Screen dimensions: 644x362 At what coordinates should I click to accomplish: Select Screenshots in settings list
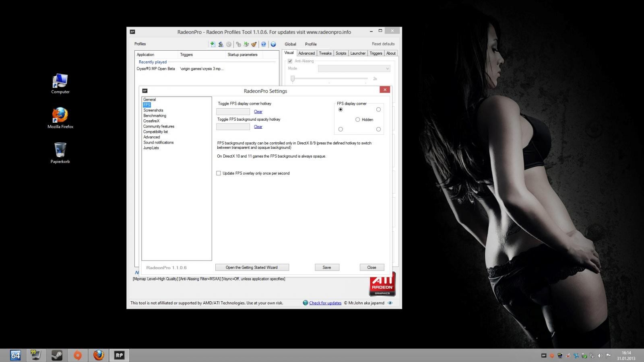click(153, 110)
